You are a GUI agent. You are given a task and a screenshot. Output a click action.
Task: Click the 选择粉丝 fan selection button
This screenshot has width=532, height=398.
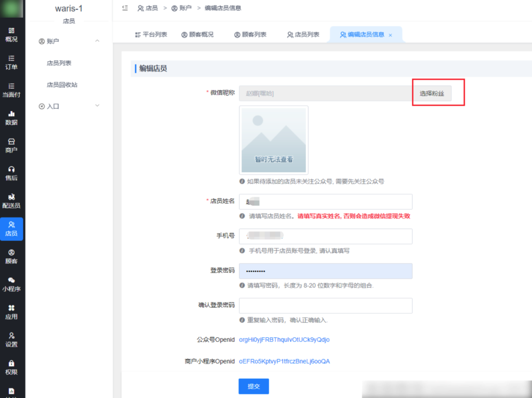pos(432,92)
